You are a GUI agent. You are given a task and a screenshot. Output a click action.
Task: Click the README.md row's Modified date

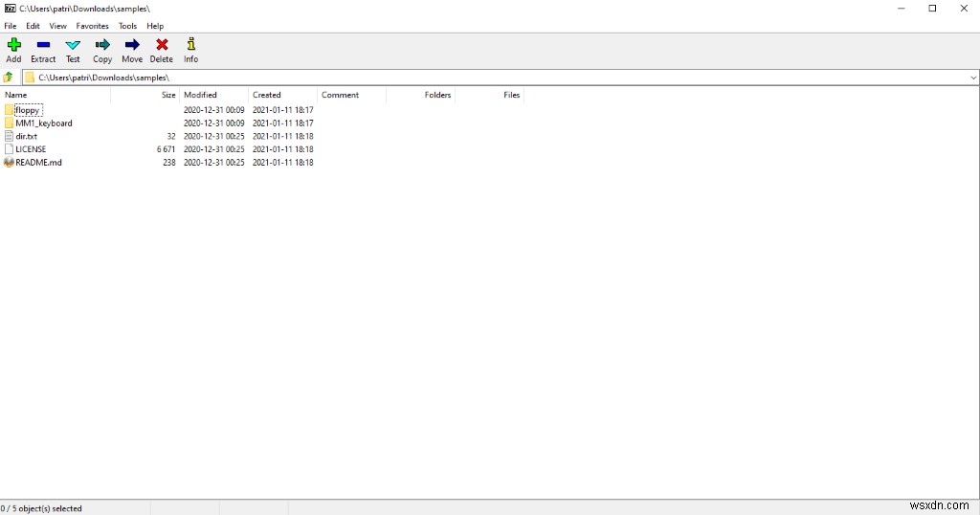213,163
